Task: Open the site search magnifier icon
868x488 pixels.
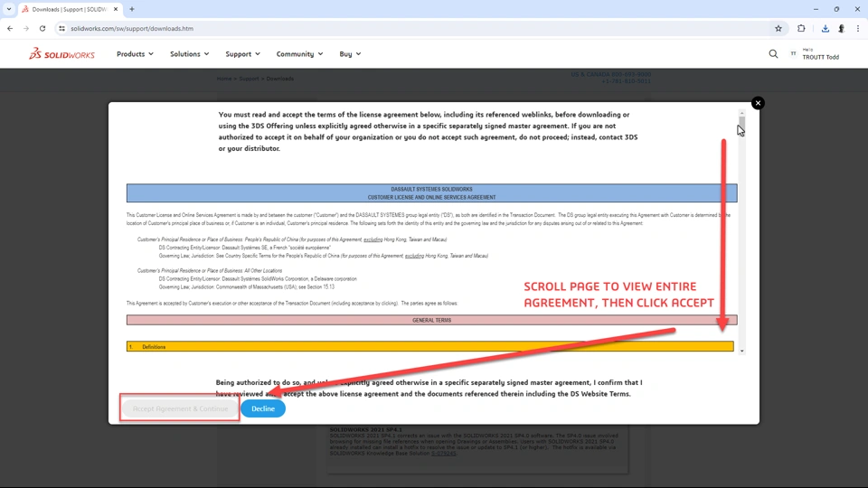Action: [773, 53]
